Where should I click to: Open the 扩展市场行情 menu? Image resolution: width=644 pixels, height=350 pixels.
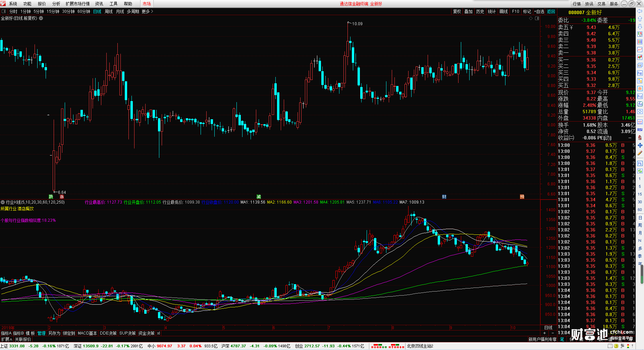pyautogui.click(x=78, y=4)
